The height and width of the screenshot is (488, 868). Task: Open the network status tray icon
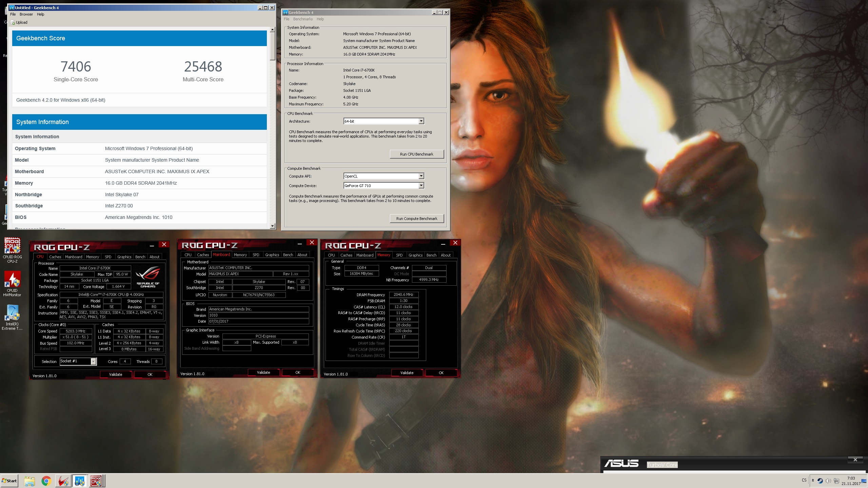[x=836, y=481]
